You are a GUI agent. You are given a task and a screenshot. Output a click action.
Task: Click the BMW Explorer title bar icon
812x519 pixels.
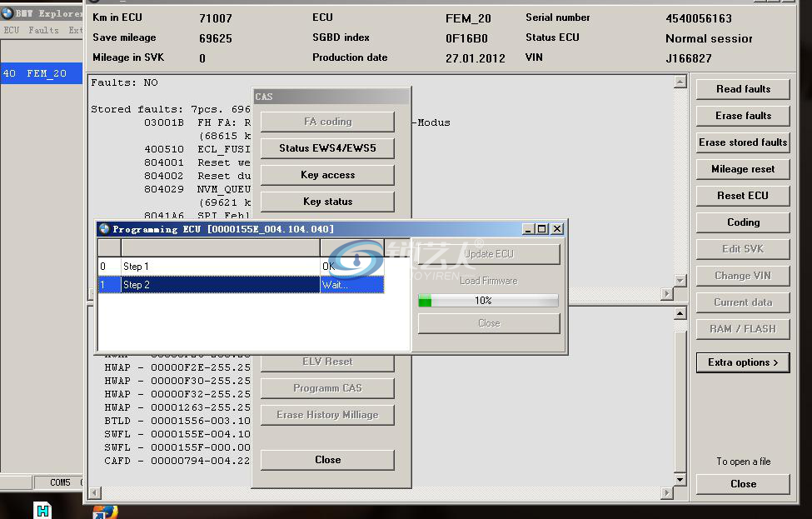[7, 13]
